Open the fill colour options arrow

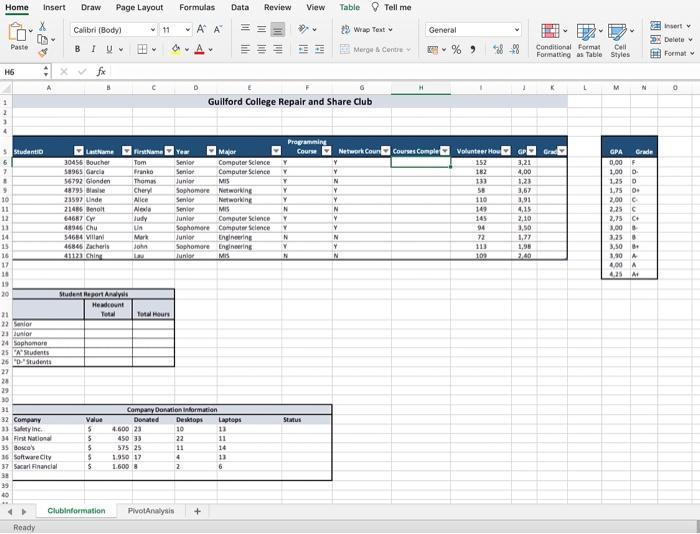click(187, 50)
